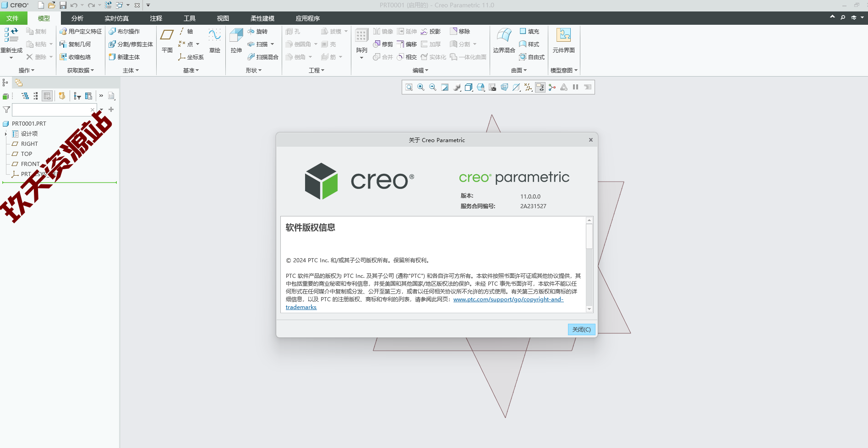Open the ptc.com copyright-and-trademarks link

(x=508, y=299)
